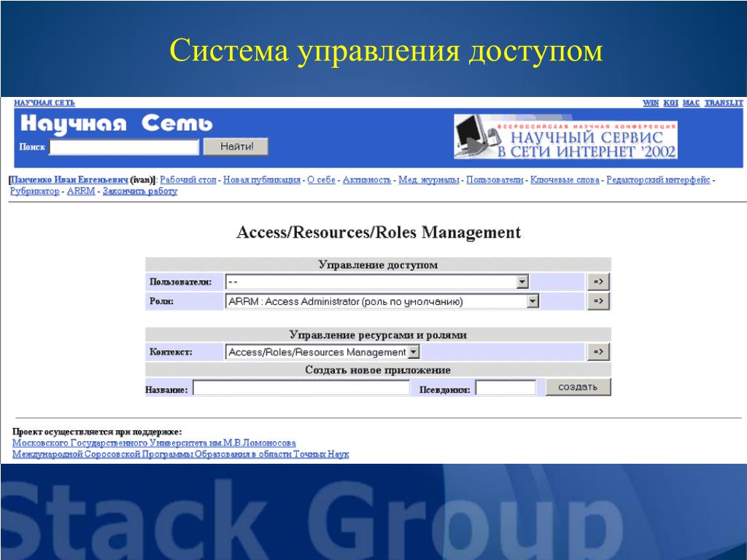Open Ключевые слова link
The width and height of the screenshot is (747, 560).
coord(565,180)
